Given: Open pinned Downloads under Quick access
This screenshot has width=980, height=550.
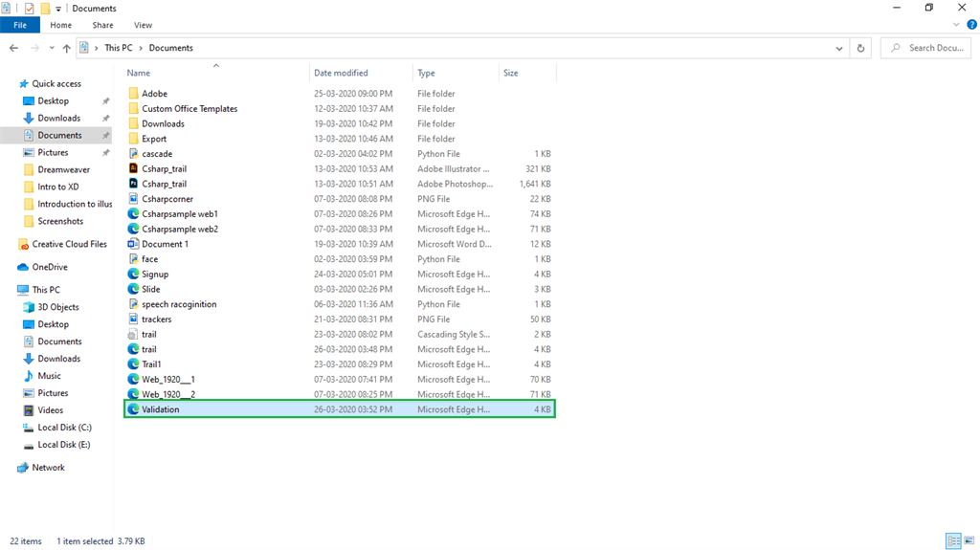Looking at the screenshot, I should click(x=58, y=118).
